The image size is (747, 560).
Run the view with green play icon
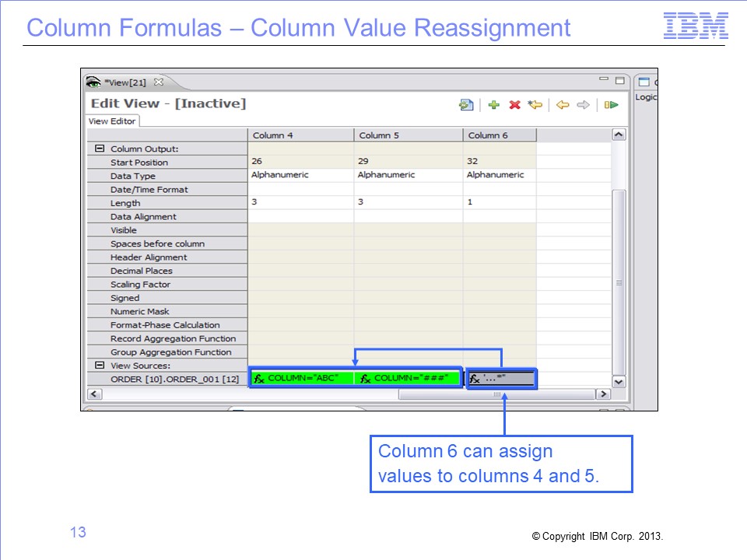coord(612,105)
